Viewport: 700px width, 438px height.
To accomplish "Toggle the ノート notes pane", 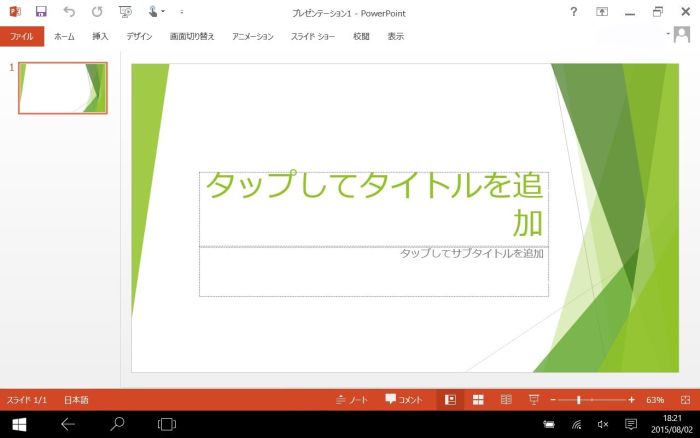I will pyautogui.click(x=352, y=399).
